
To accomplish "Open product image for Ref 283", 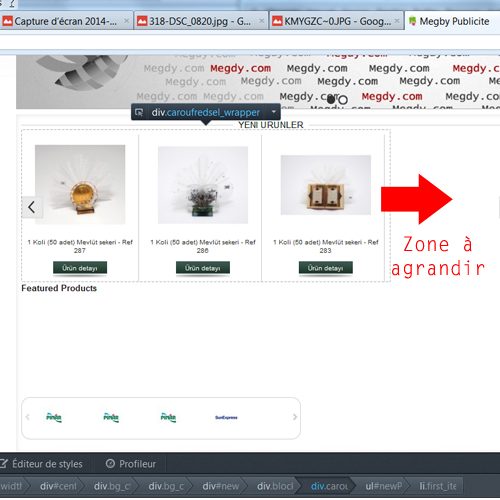I will [326, 185].
